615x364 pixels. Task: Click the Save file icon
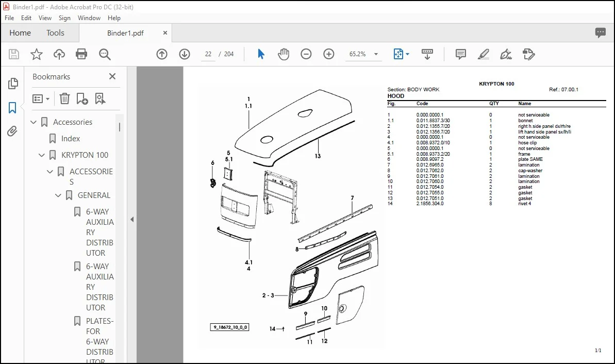tap(14, 54)
